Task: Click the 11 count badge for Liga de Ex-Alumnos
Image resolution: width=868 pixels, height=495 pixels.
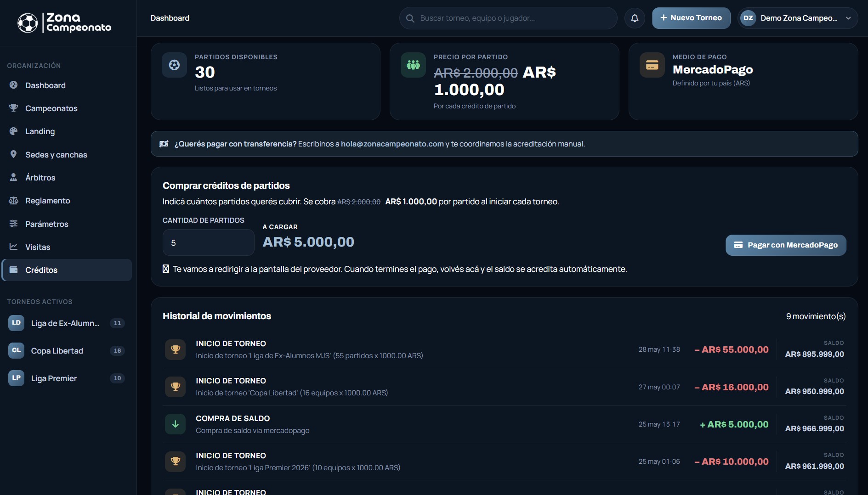Action: 118,323
